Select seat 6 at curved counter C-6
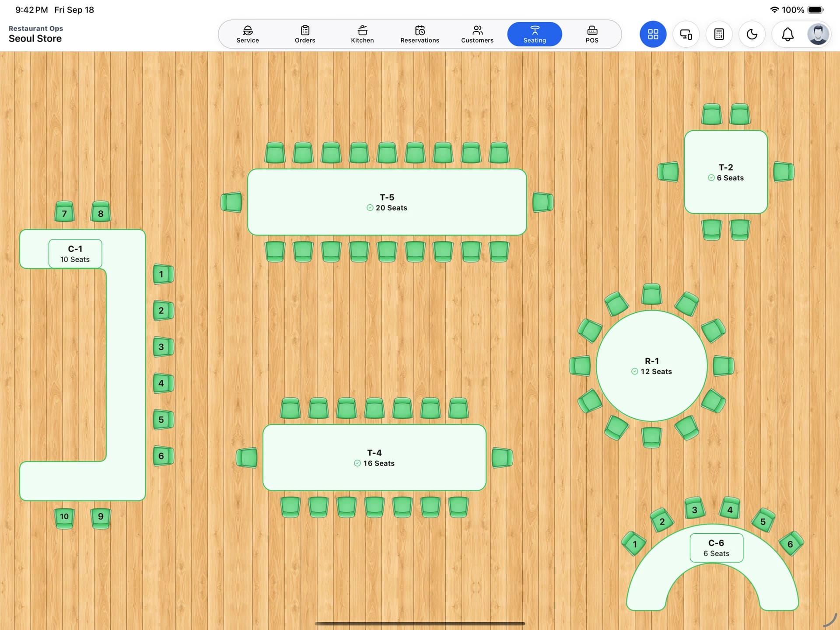Image resolution: width=840 pixels, height=630 pixels. (x=791, y=543)
